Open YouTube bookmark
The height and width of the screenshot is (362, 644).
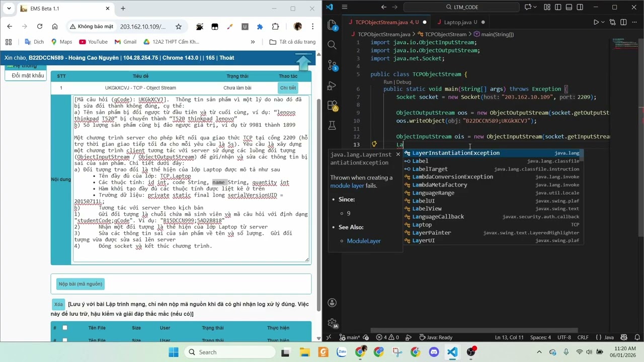pyautogui.click(x=93, y=42)
